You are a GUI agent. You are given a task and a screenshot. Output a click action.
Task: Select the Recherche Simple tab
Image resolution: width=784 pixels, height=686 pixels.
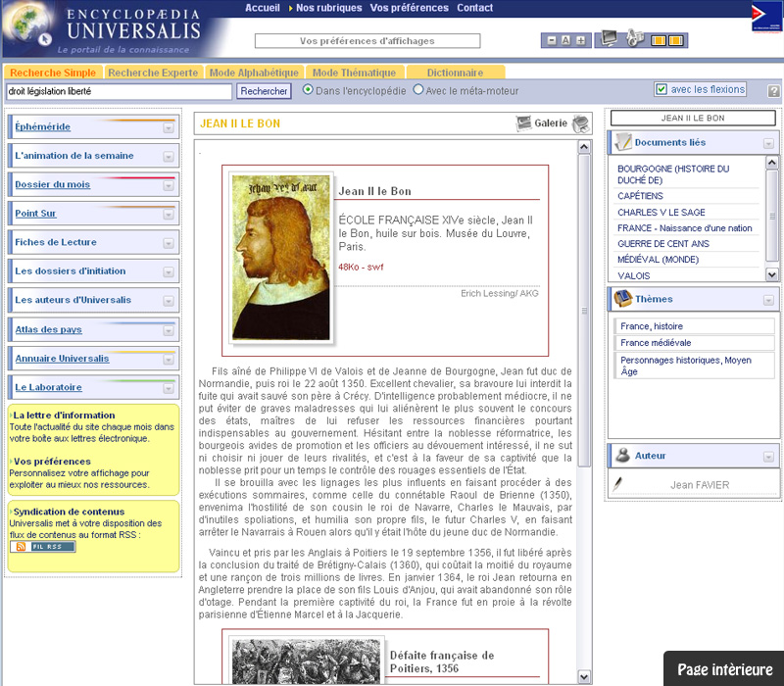[x=53, y=73]
